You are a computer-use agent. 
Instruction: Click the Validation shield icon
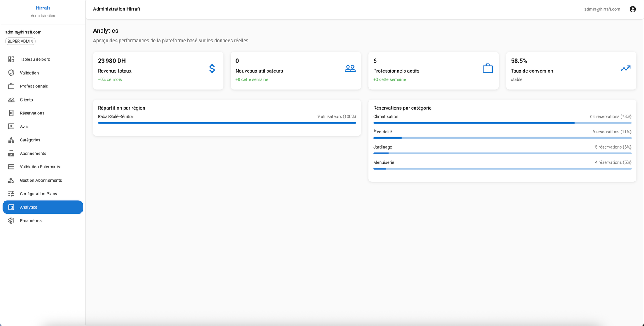pos(11,73)
